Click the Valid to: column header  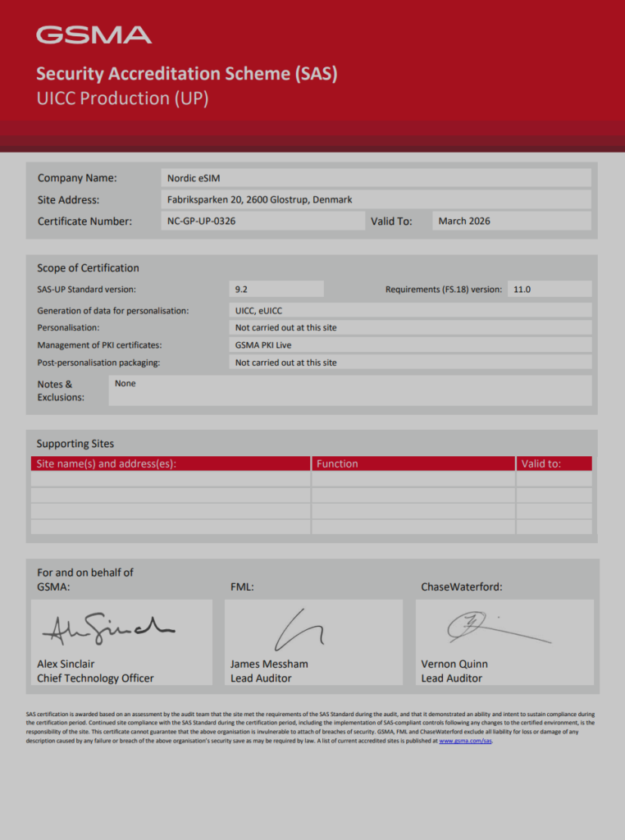pyautogui.click(x=554, y=464)
